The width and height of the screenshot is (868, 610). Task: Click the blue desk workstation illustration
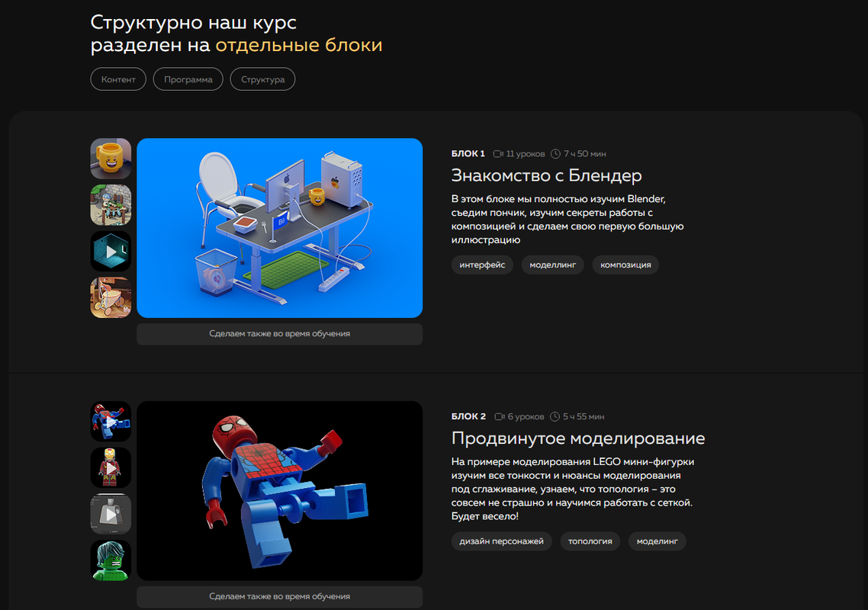coord(279,227)
